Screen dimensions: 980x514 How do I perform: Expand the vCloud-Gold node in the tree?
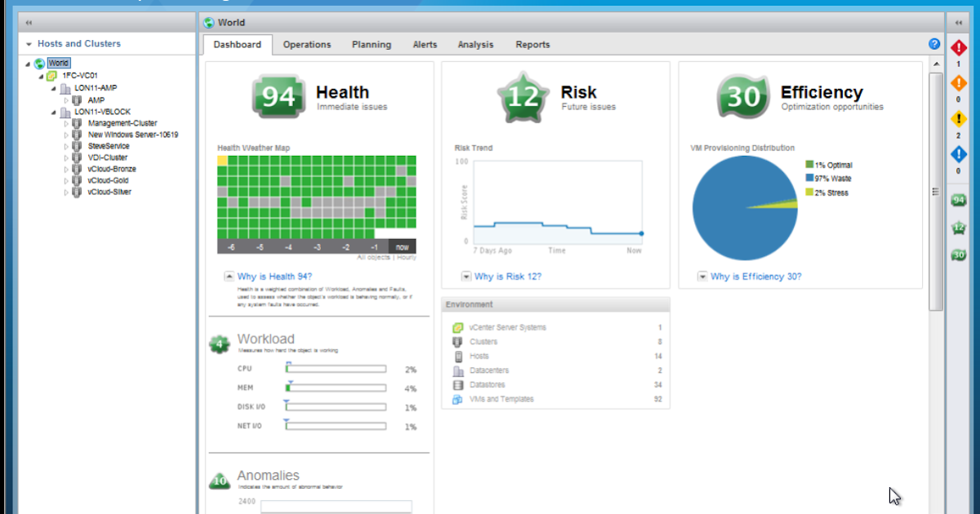[67, 180]
